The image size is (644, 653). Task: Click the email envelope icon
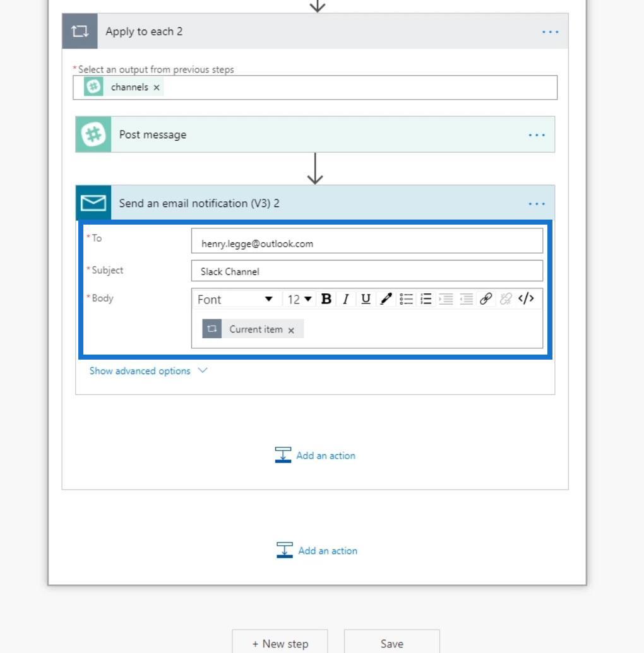93,203
